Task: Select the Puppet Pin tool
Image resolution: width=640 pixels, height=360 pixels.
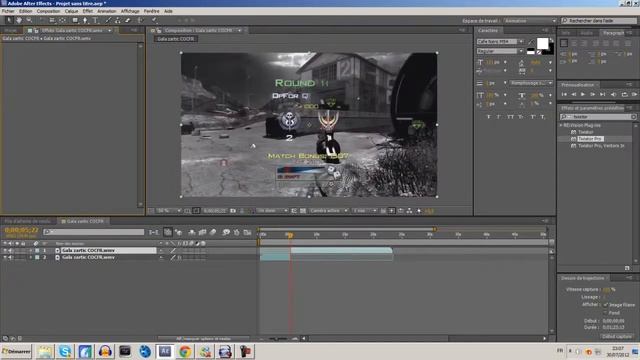Action: click(x=154, y=20)
